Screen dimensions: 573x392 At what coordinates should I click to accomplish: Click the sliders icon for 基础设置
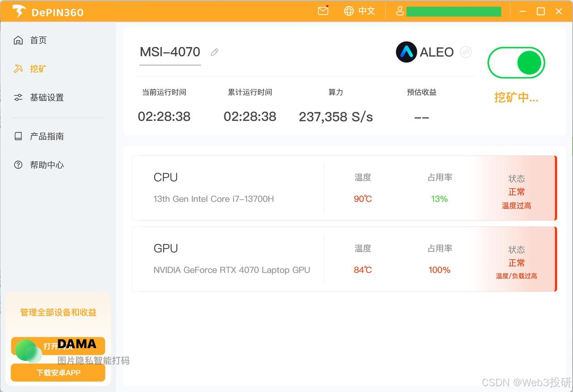18,98
